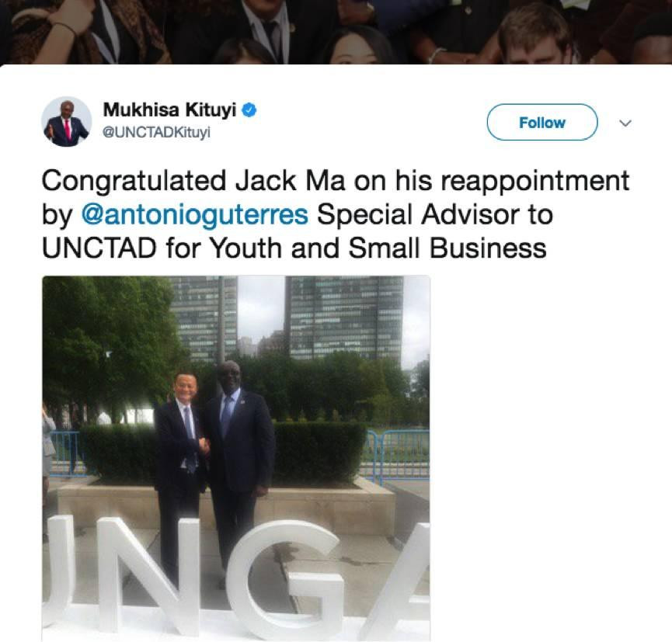Open Mukhisa Kituyi's profile avatar

[67, 122]
